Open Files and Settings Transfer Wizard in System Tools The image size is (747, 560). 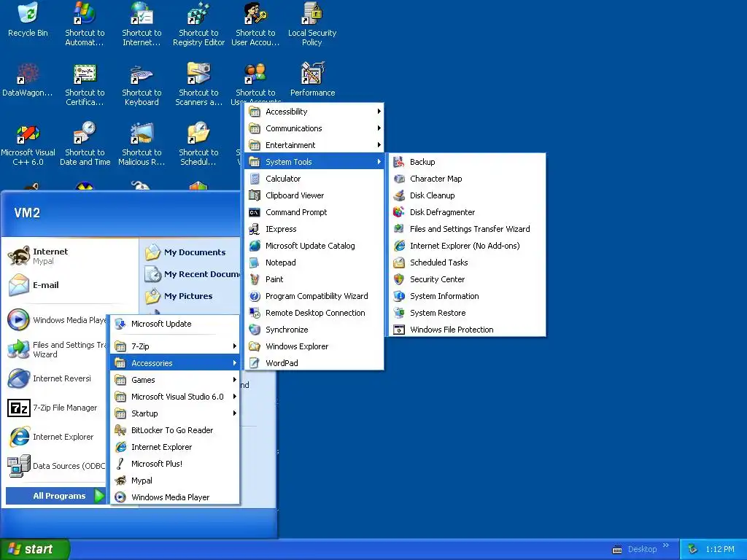click(468, 229)
